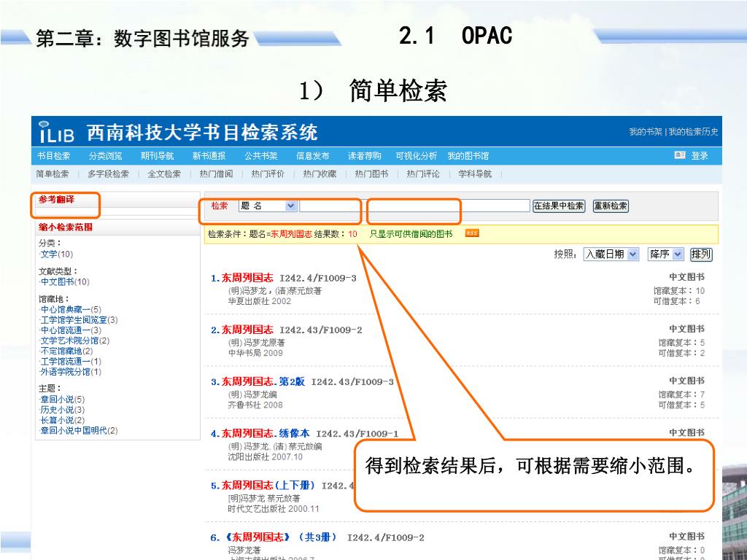Switch to 热门评价 tab
747x560 pixels.
268,174
